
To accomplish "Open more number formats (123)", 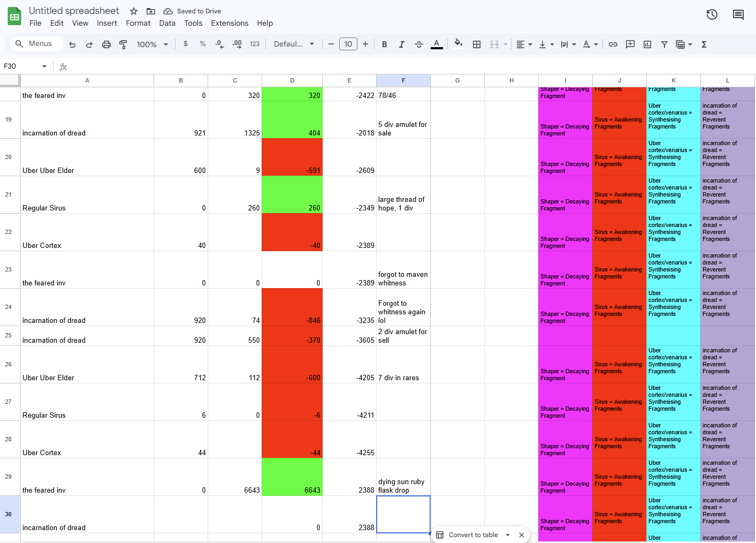I will click(x=255, y=44).
